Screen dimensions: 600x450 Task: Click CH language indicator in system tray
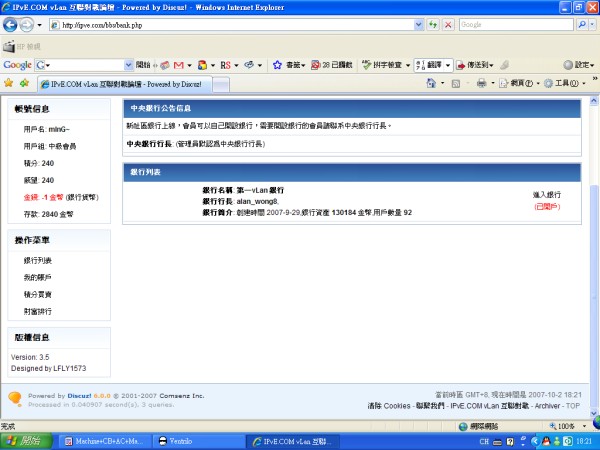tap(484, 442)
